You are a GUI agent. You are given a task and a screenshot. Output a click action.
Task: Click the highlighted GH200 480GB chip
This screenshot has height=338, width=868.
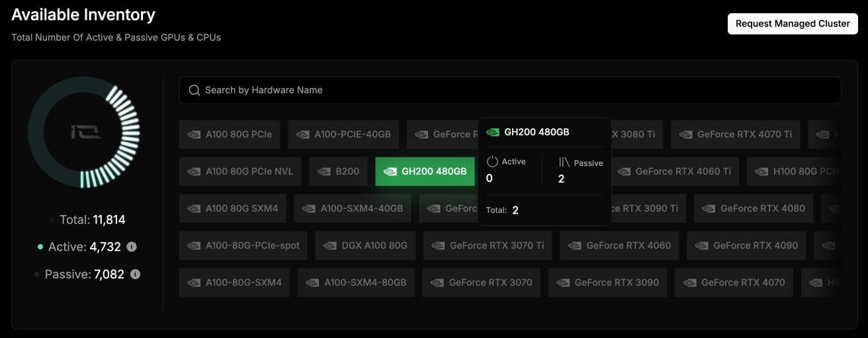point(425,171)
